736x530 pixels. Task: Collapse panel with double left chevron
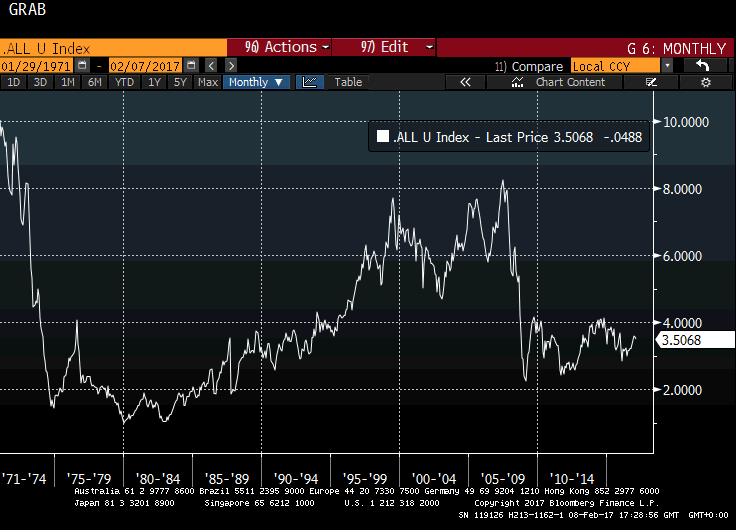[464, 82]
